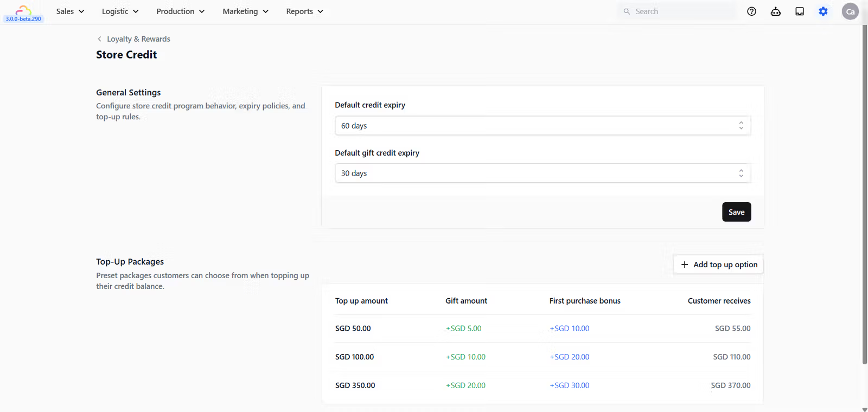Image resolution: width=868 pixels, height=412 pixels.
Task: Open the help question mark icon
Action: click(x=751, y=11)
